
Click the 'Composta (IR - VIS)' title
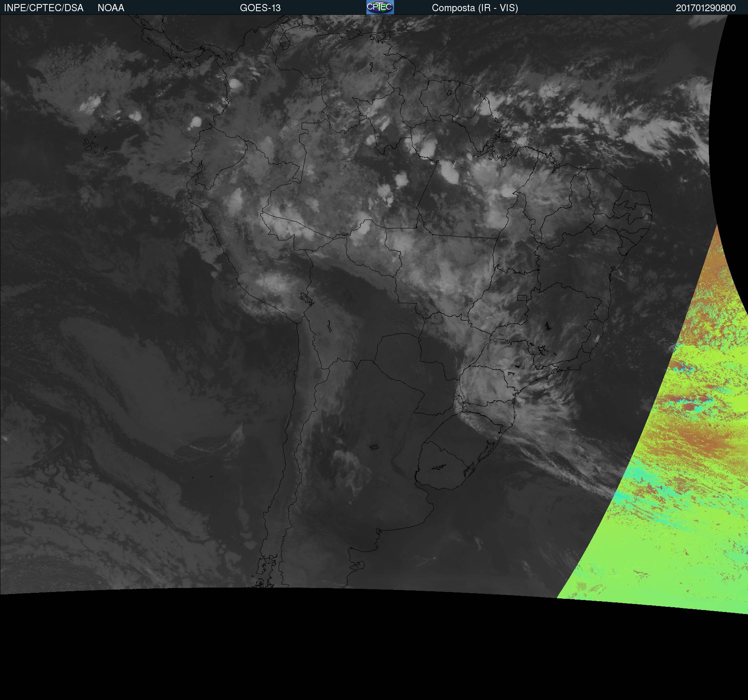(475, 8)
